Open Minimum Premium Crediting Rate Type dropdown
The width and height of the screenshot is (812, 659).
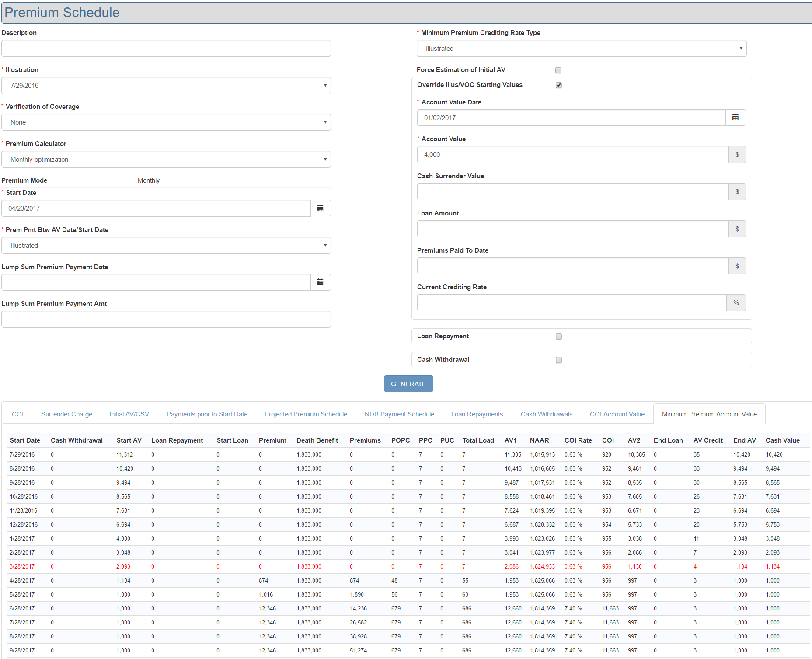[581, 49]
